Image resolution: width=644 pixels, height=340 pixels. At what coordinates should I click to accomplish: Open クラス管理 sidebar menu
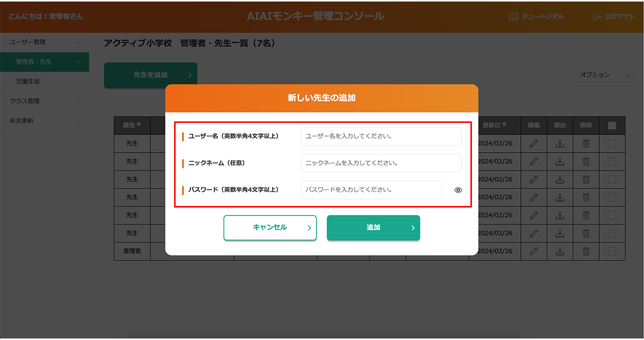tap(44, 101)
